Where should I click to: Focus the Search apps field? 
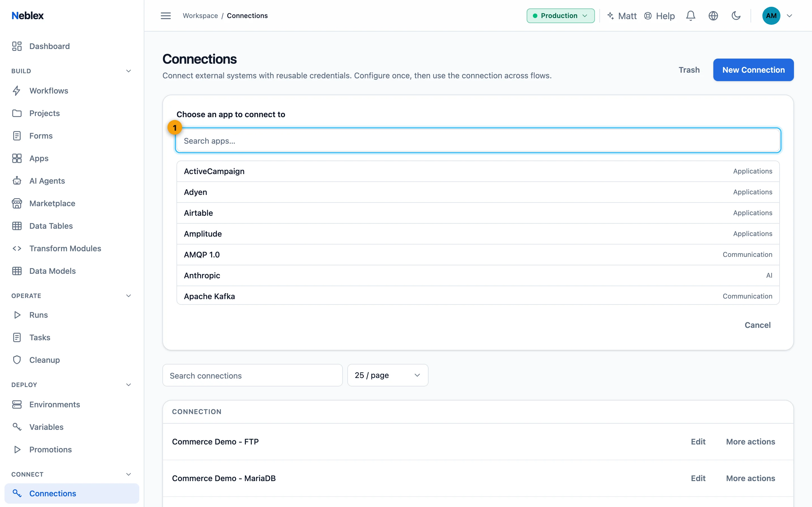click(478, 141)
